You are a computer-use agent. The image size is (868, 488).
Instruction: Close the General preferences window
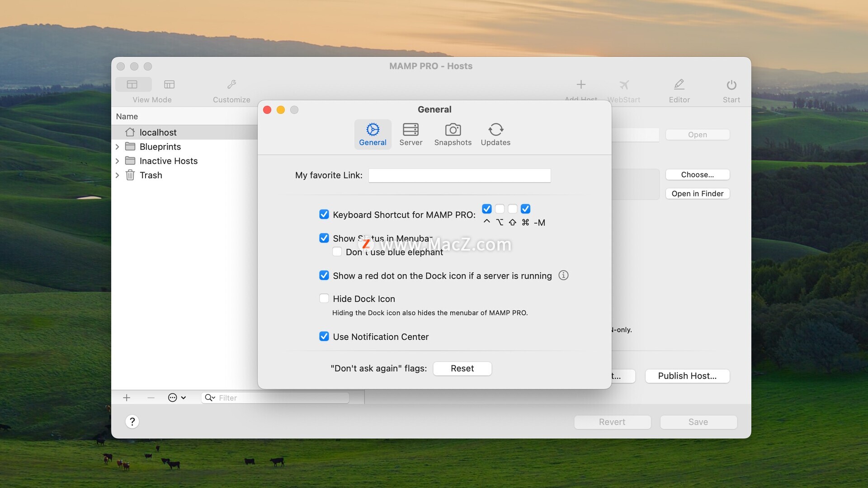coord(267,110)
